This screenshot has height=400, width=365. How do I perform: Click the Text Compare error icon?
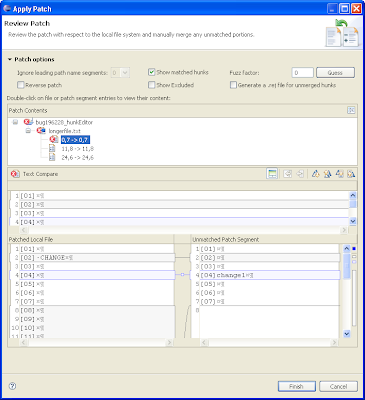pos(15,174)
